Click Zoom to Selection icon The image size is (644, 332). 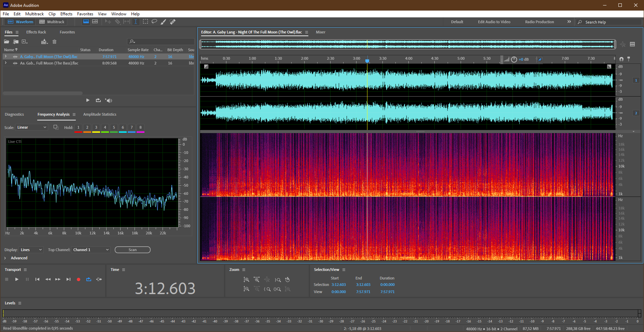click(x=277, y=289)
